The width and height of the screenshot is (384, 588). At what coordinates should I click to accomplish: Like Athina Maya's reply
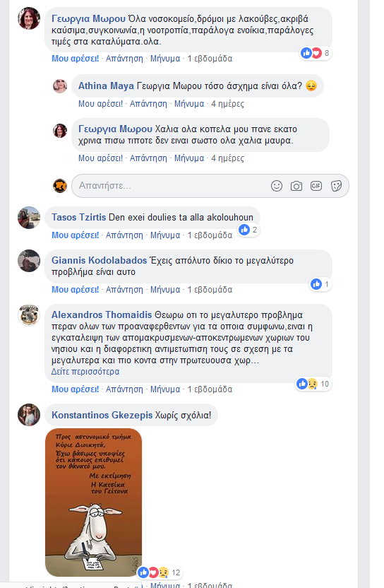(100, 104)
